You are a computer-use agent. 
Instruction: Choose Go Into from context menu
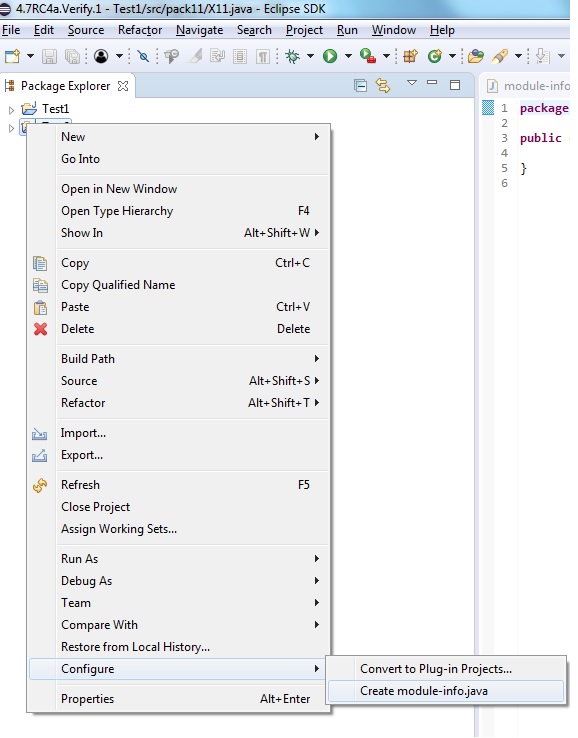179,159
